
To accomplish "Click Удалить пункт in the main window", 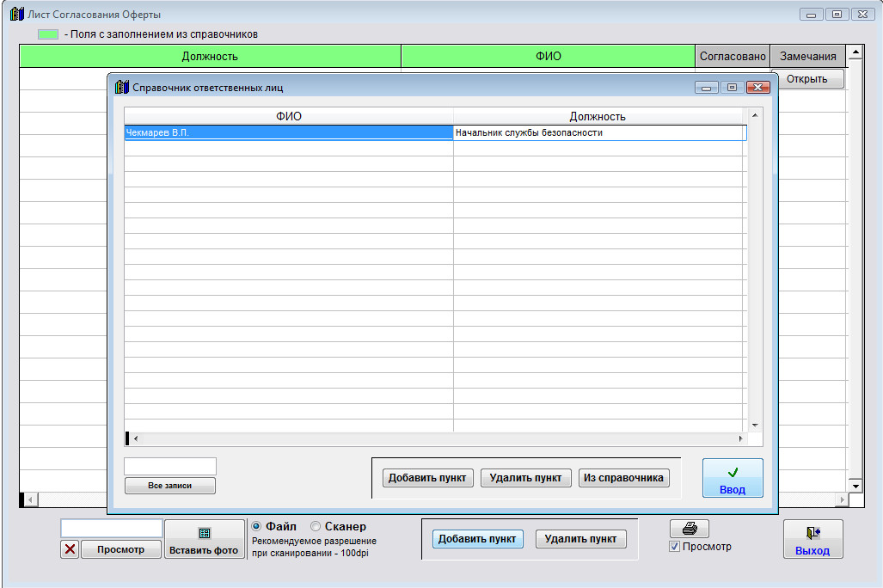I will (x=580, y=539).
